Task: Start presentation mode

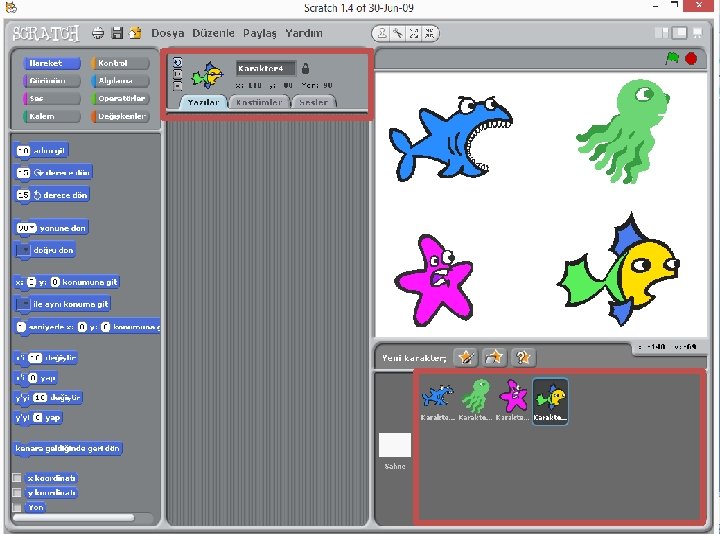Action: tap(698, 33)
